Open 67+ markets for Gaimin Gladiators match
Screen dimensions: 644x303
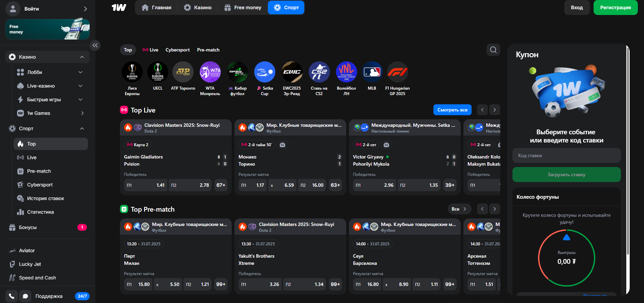click(x=221, y=185)
